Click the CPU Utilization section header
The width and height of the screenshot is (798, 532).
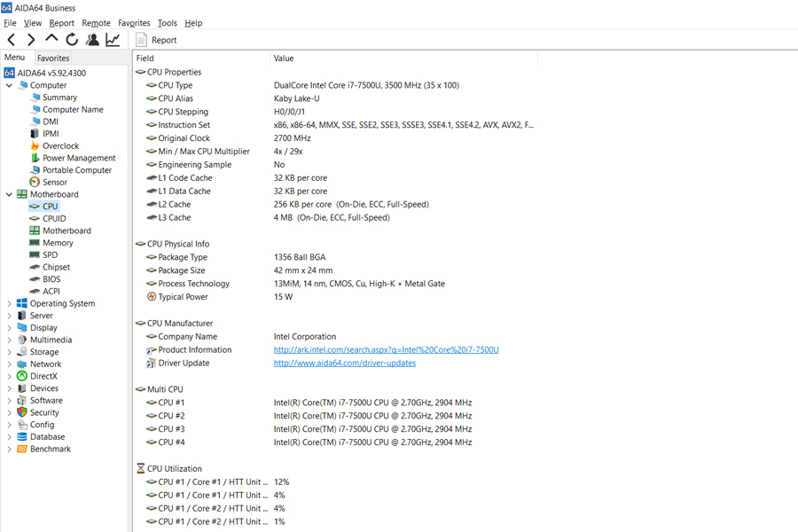point(169,469)
